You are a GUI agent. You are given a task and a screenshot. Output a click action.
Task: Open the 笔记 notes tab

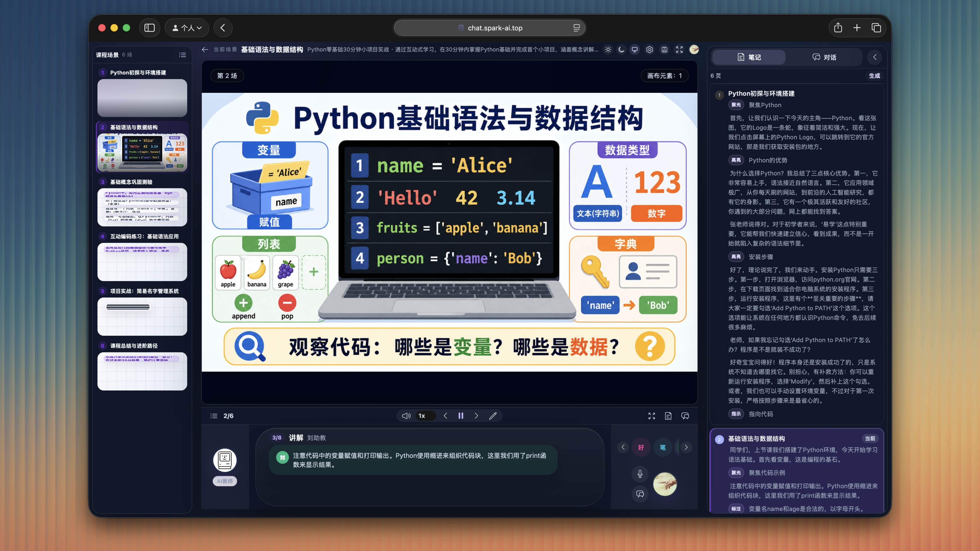tap(749, 57)
